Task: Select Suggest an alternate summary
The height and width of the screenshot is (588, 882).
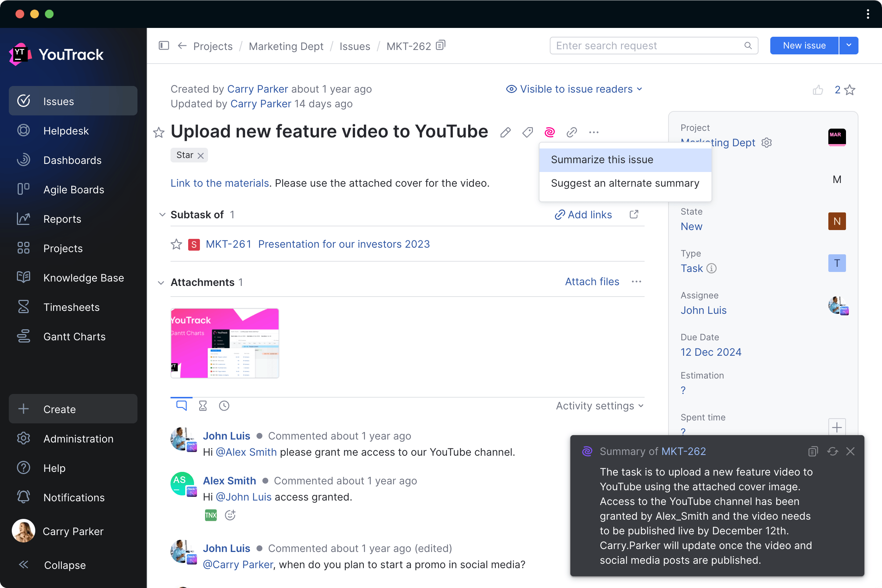Action: pos(624,183)
